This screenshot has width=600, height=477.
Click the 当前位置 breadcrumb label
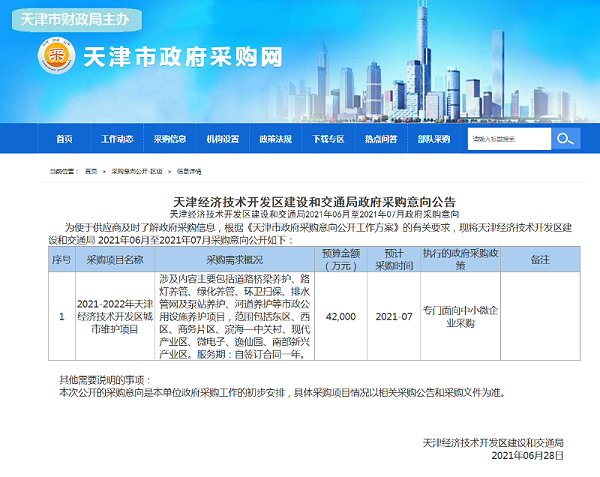pos(64,171)
